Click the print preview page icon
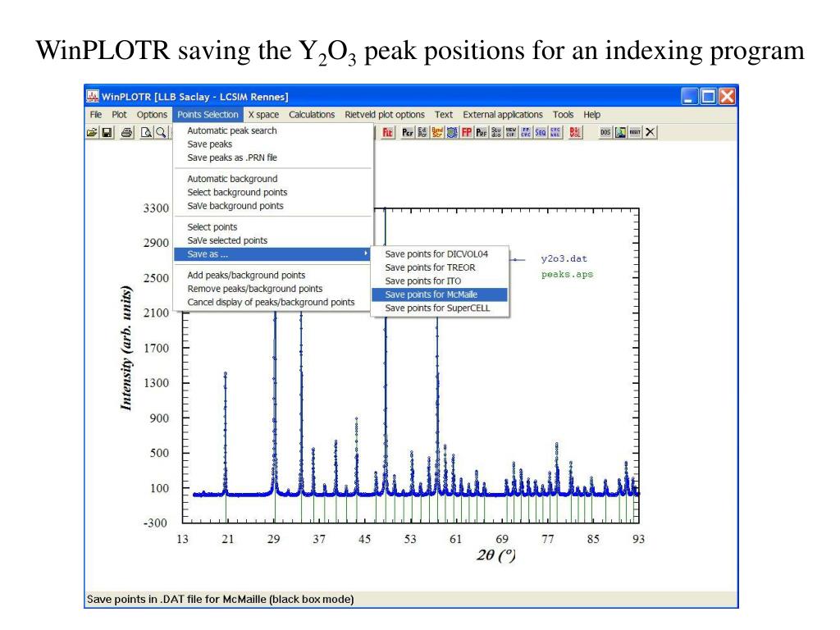 tap(146, 132)
